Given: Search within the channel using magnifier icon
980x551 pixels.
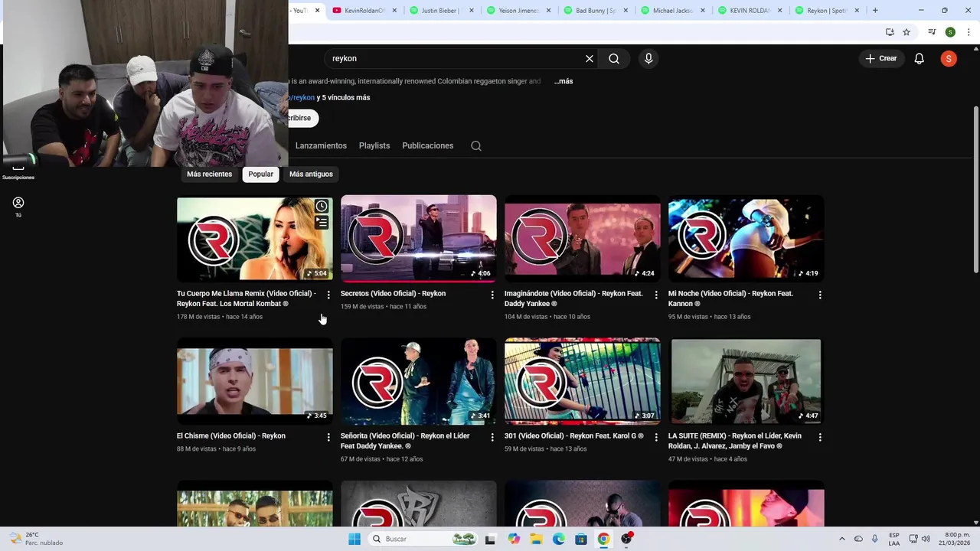Looking at the screenshot, I should tap(476, 146).
